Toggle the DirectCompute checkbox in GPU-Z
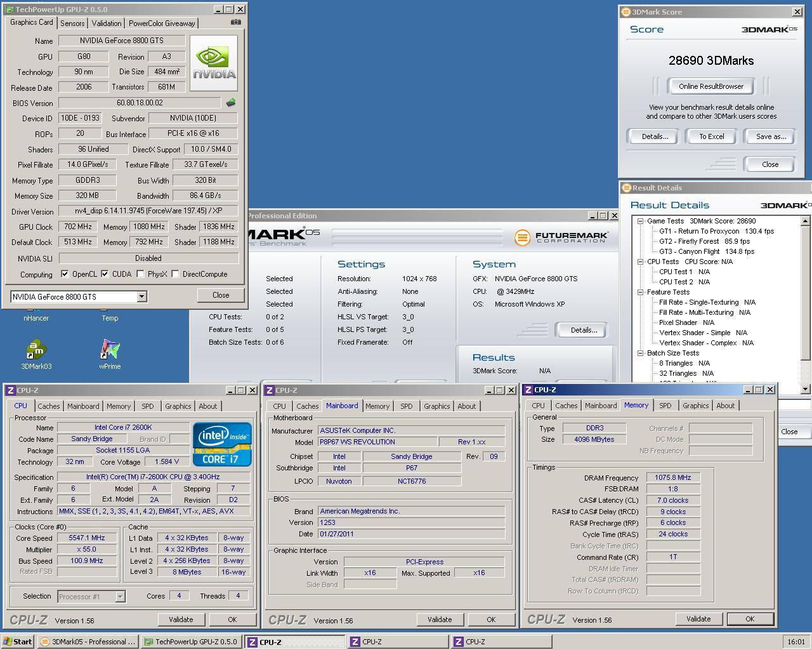This screenshot has width=812, height=650. click(x=176, y=274)
